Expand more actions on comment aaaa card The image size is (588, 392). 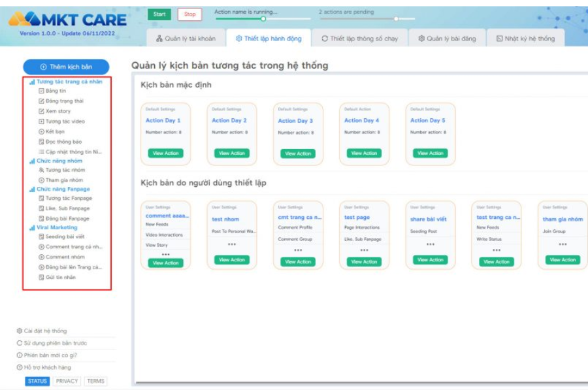coord(165,254)
